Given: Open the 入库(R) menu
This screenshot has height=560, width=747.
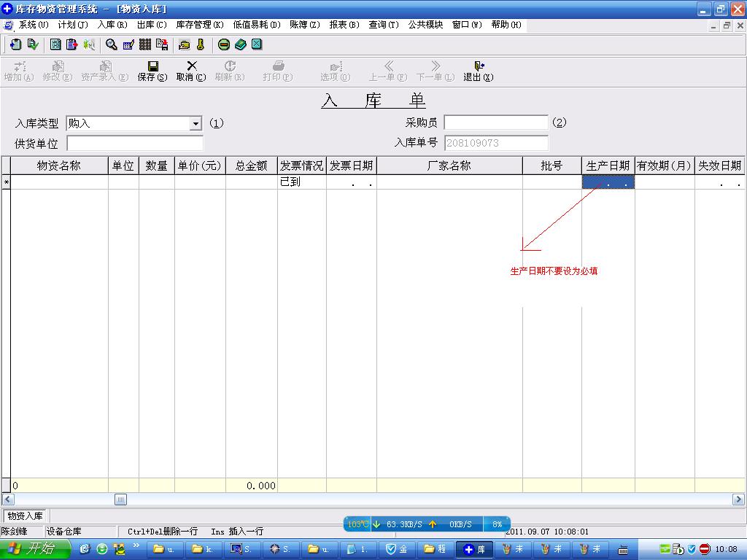Looking at the screenshot, I should 112,25.
